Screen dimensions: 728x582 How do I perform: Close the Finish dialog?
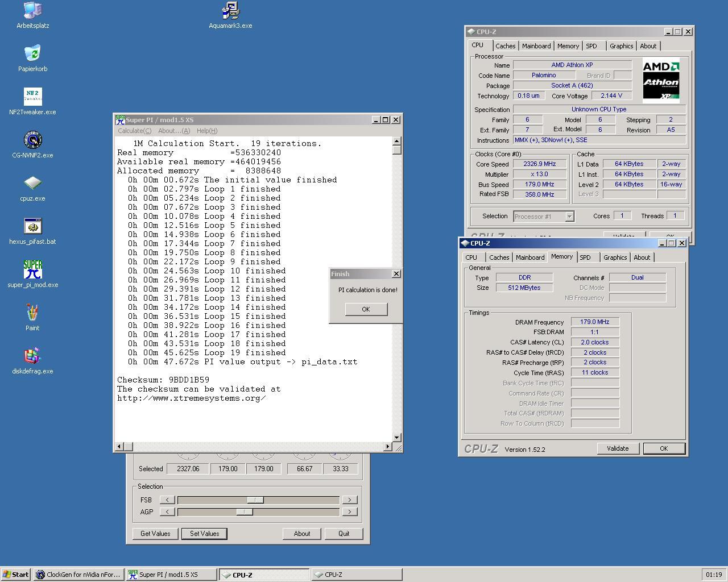396,274
